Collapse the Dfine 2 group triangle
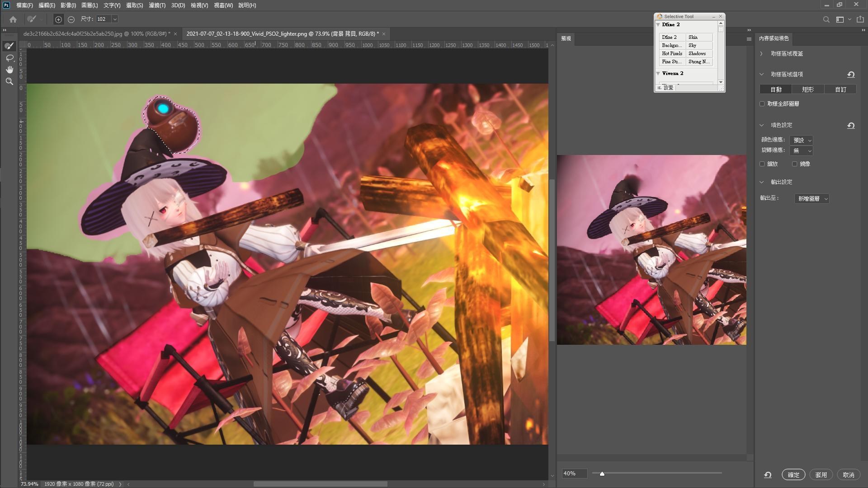Viewport: 868px width, 488px height. click(658, 25)
